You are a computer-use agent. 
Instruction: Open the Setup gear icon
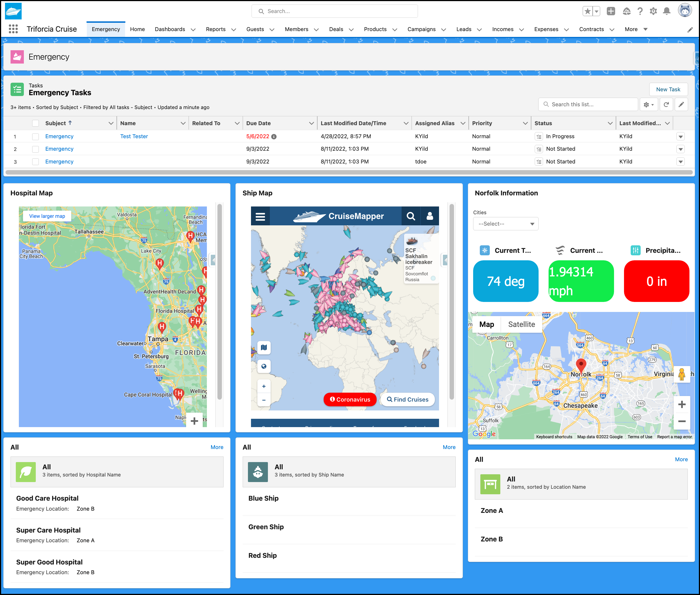653,11
